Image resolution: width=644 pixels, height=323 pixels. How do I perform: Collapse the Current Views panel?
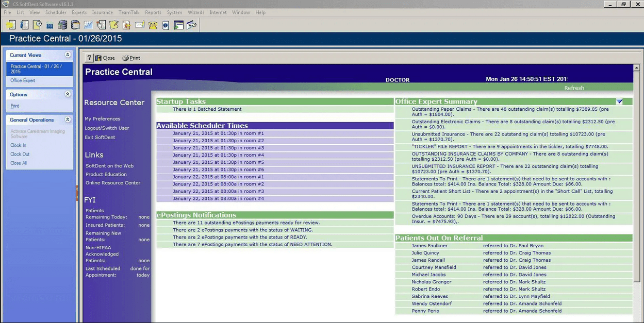point(68,55)
